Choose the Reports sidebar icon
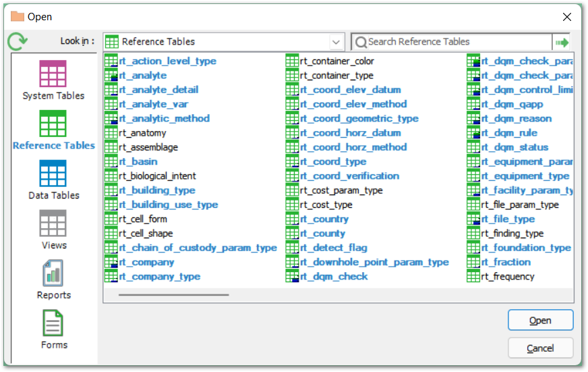588x372 pixels. coord(53,273)
